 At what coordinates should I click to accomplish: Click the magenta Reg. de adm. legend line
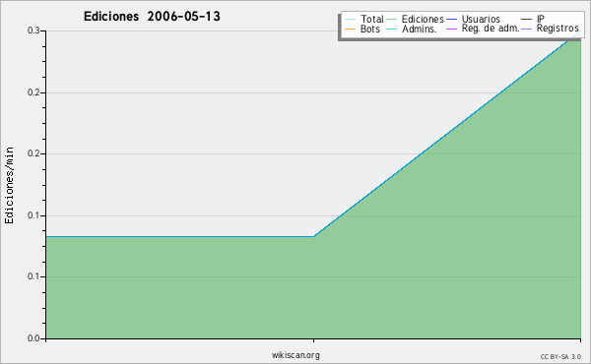(451, 29)
